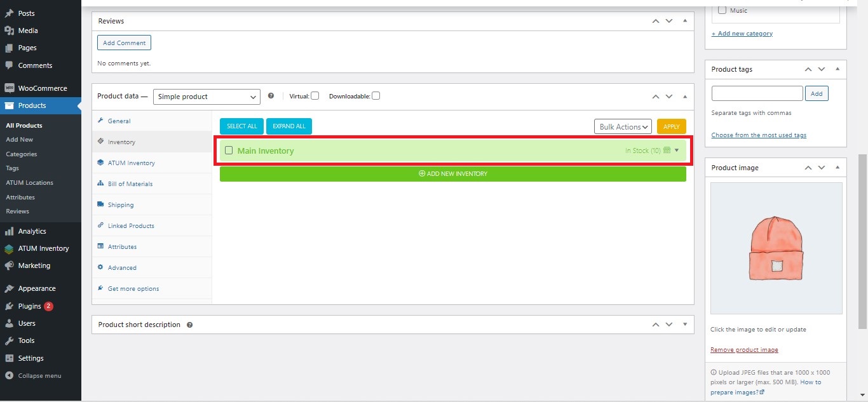Click the EXPAND ALL button

[x=289, y=126]
